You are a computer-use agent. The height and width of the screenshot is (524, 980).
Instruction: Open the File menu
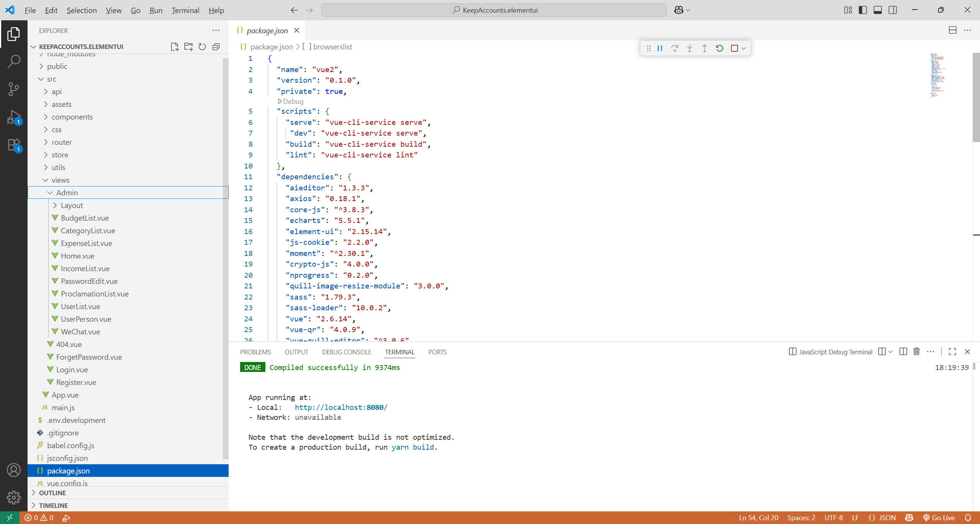(30, 10)
